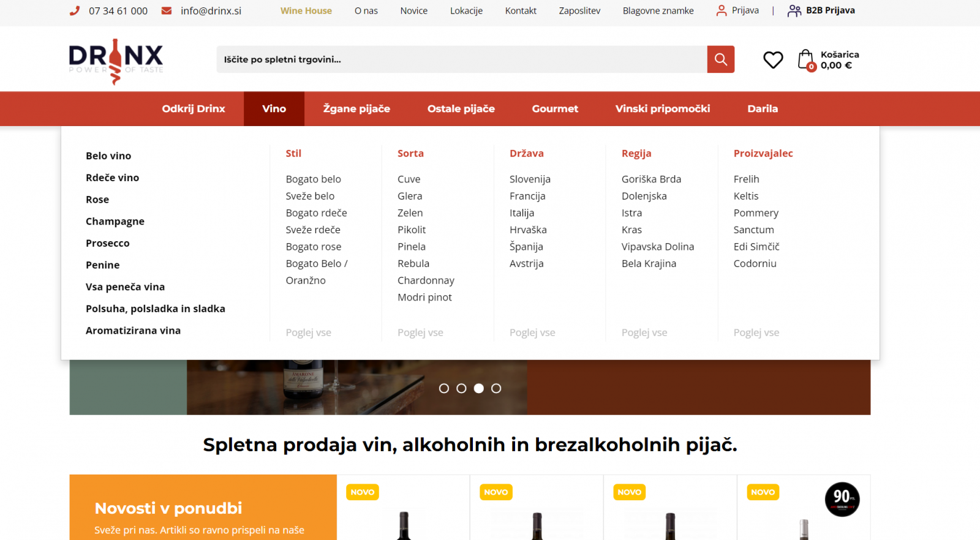Click the B2B Prijava users icon

pyautogui.click(x=794, y=10)
